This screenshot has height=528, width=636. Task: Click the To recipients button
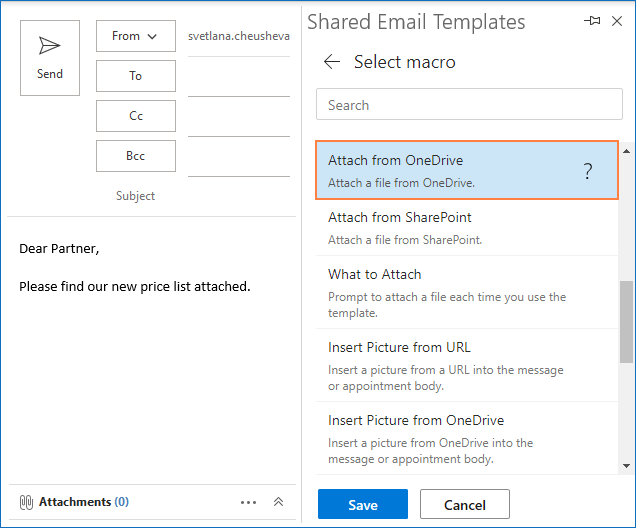(135, 76)
